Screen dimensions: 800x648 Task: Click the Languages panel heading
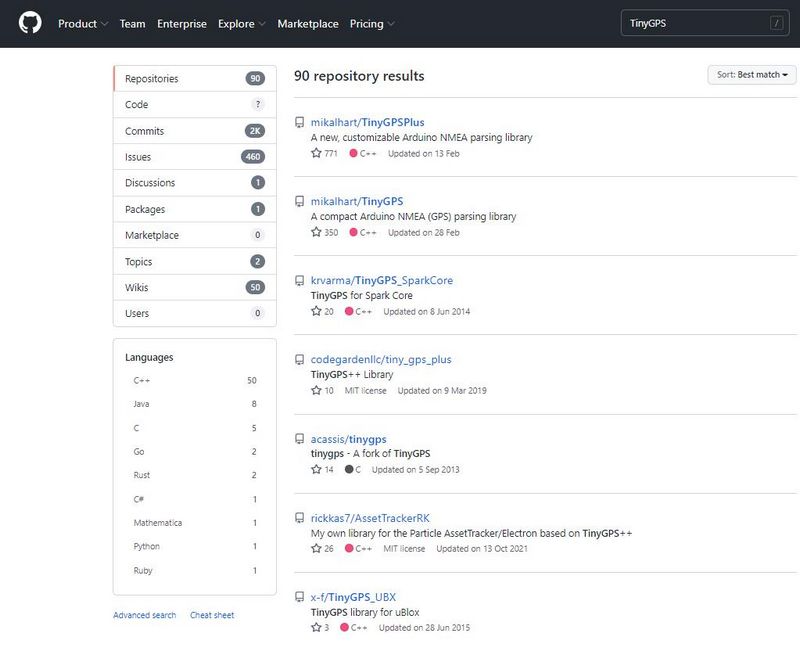click(149, 358)
